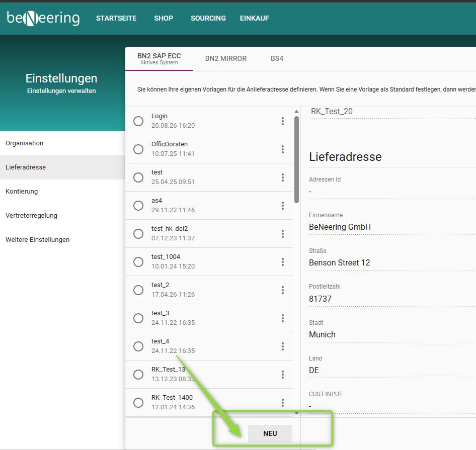Click the Land field DE

coord(392,371)
